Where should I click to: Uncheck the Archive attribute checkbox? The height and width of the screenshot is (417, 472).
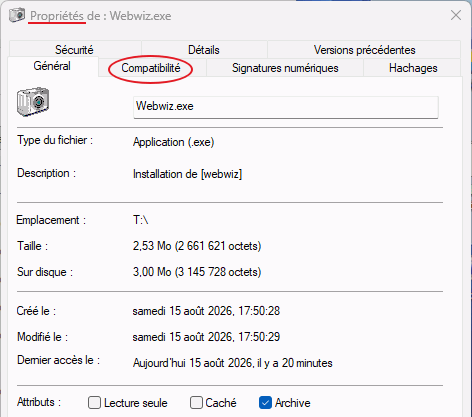tap(265, 403)
